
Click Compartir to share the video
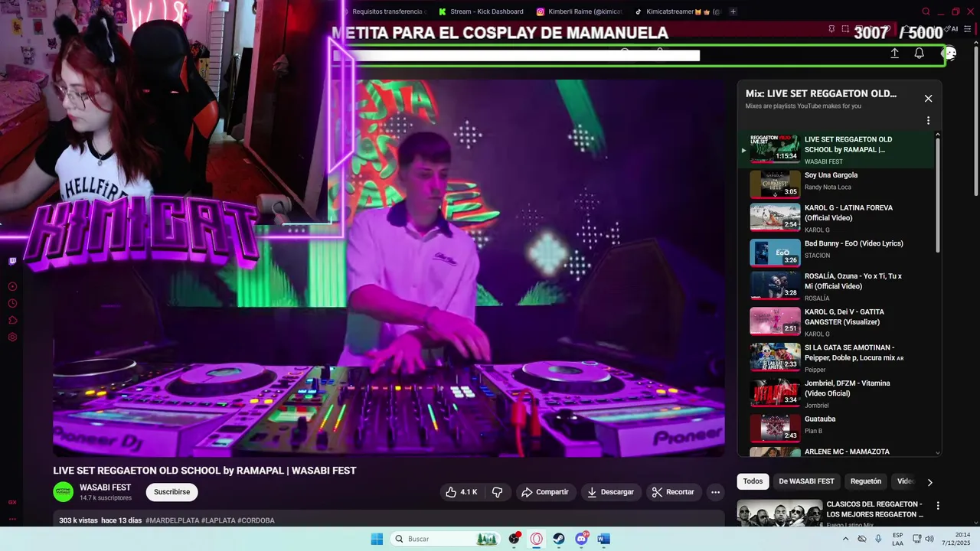[x=544, y=492]
